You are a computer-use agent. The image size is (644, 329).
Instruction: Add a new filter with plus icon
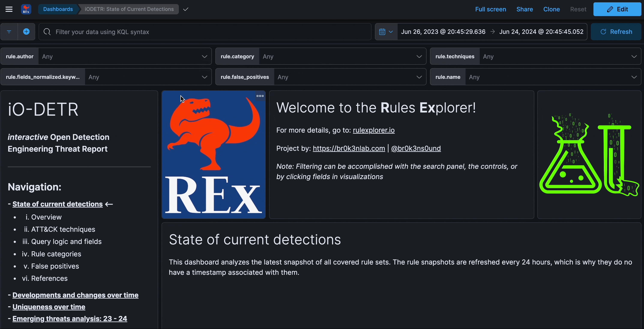pyautogui.click(x=26, y=32)
